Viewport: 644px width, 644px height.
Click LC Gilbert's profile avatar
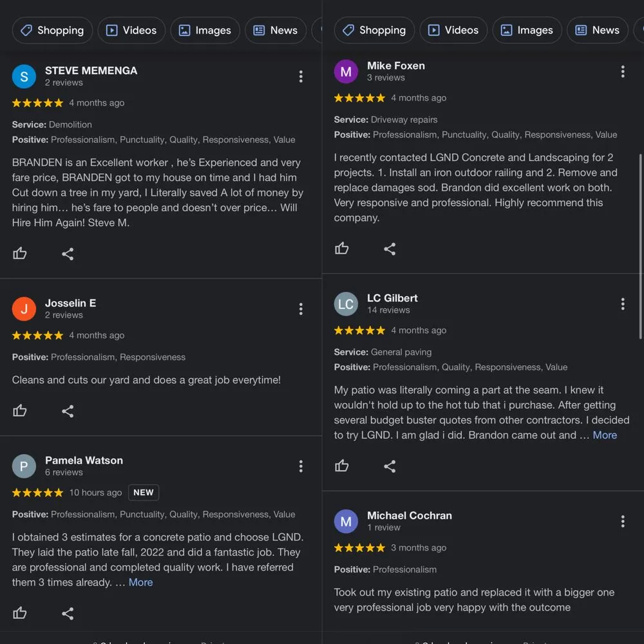tap(346, 304)
